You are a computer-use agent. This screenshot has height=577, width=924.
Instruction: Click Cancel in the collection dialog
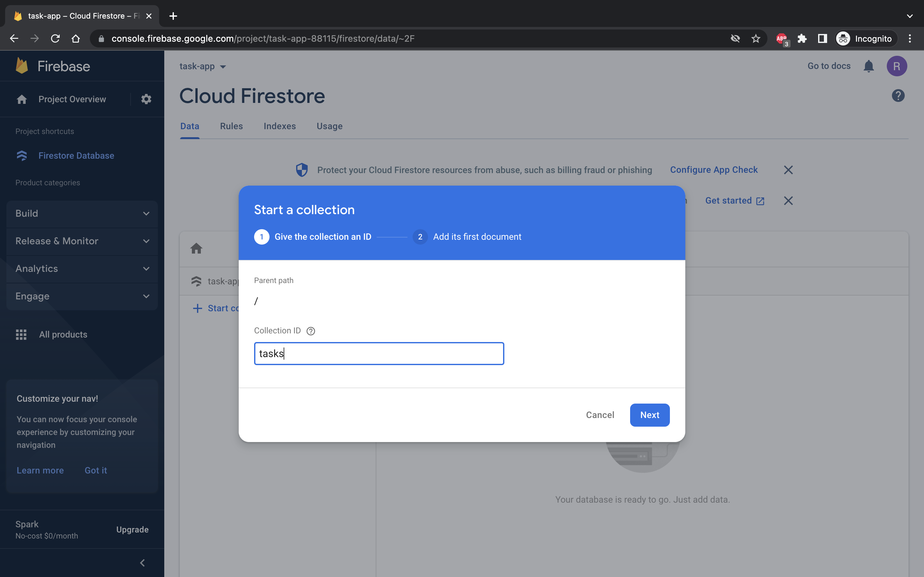pos(599,415)
